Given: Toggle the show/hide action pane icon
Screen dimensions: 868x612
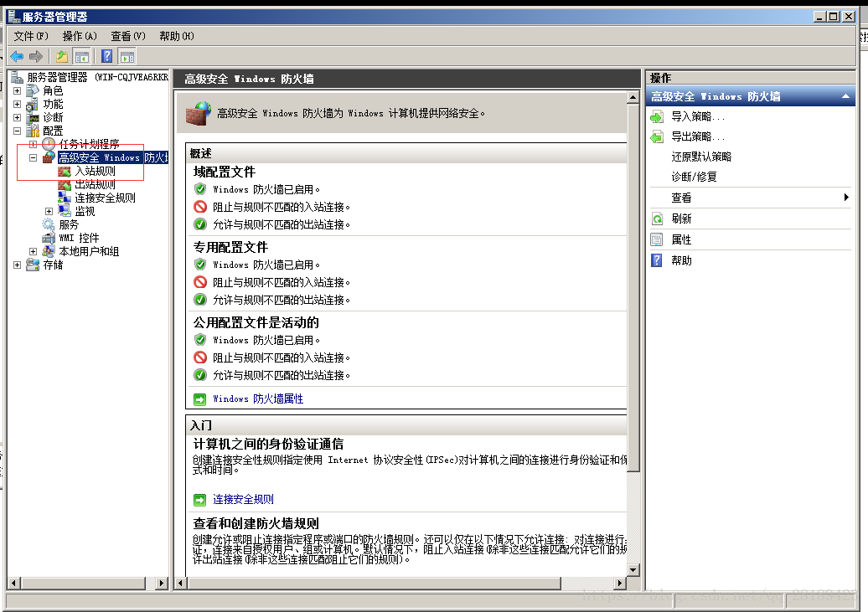Looking at the screenshot, I should [x=127, y=56].
